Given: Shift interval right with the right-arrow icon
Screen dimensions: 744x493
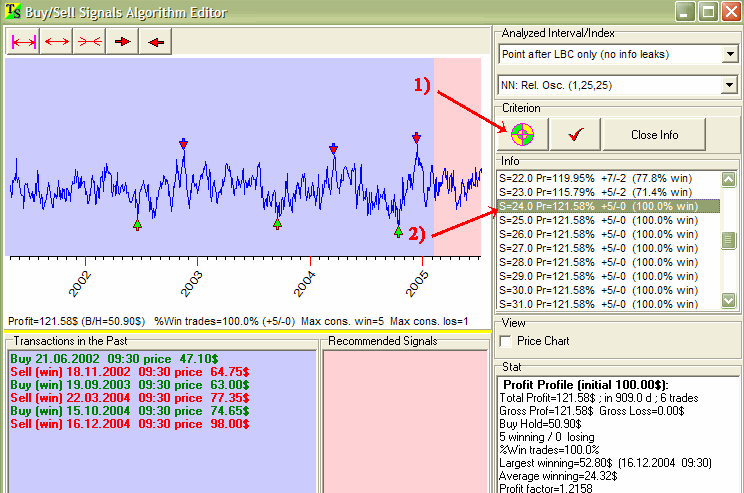Looking at the screenshot, I should click(122, 42).
